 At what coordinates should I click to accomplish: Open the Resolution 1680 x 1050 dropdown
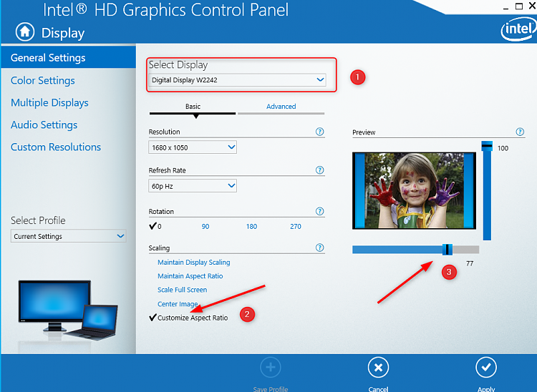(193, 147)
